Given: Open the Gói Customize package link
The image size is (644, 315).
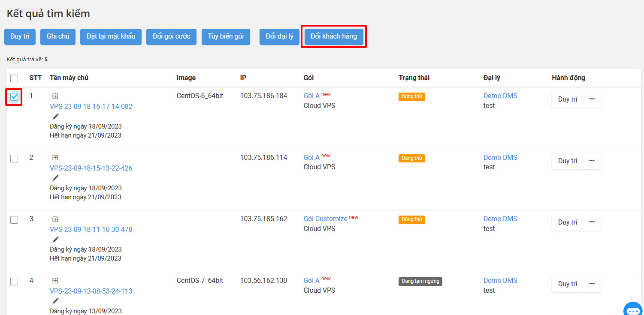Looking at the screenshot, I should tap(325, 219).
